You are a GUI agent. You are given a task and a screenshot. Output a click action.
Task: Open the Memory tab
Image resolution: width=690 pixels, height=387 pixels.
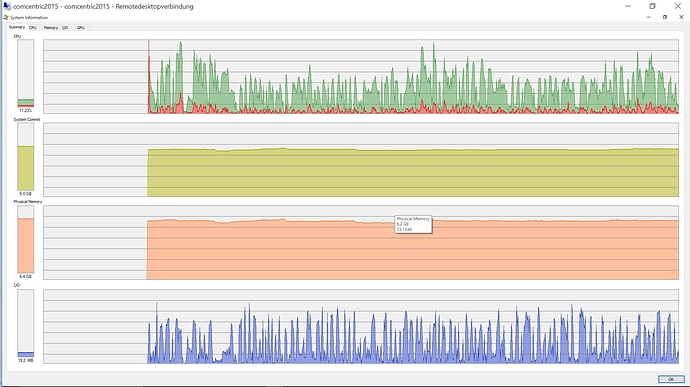(x=51, y=27)
